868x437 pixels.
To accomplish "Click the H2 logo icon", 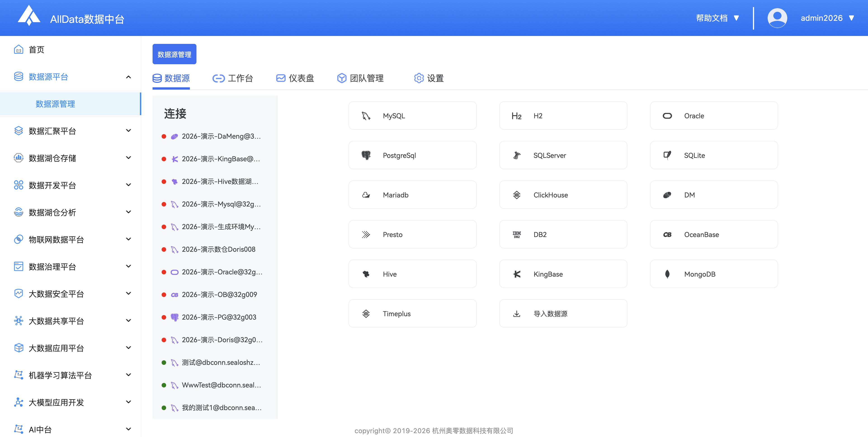I will 517,116.
